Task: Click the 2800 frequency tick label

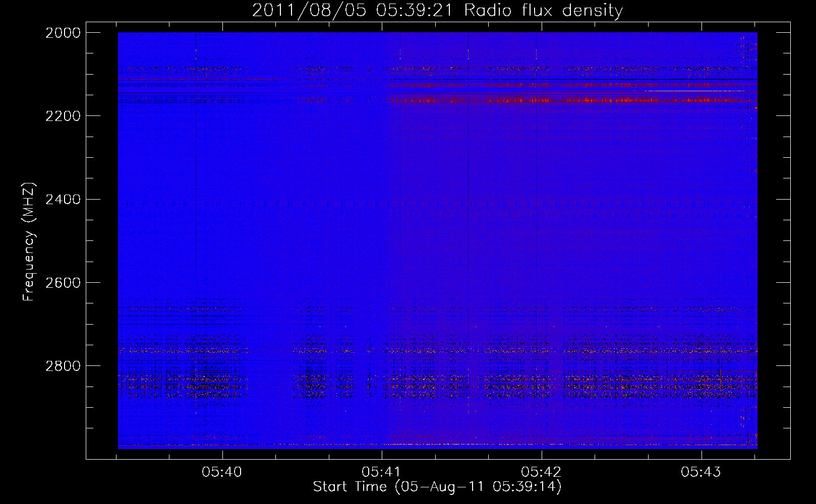Action: click(x=63, y=366)
